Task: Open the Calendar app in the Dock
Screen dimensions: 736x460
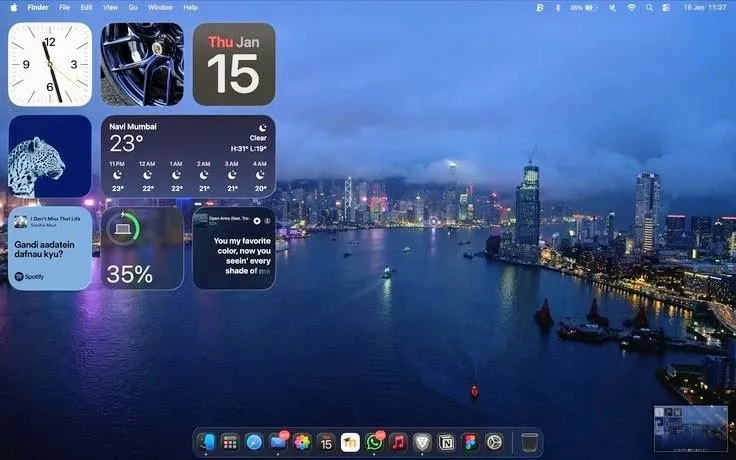Action: (x=326, y=442)
